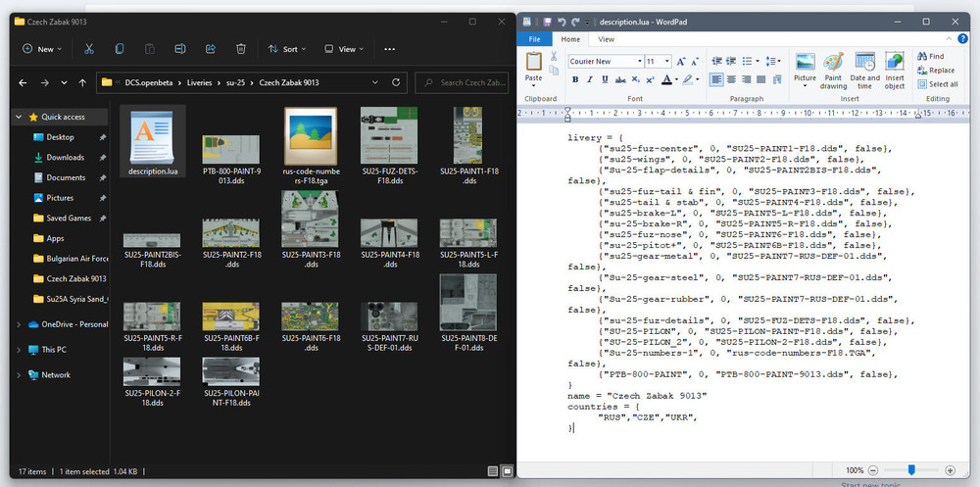Screen dimensions: 980x487
Task: Adjust the WordPad zoom slider
Action: pyautogui.click(x=911, y=470)
